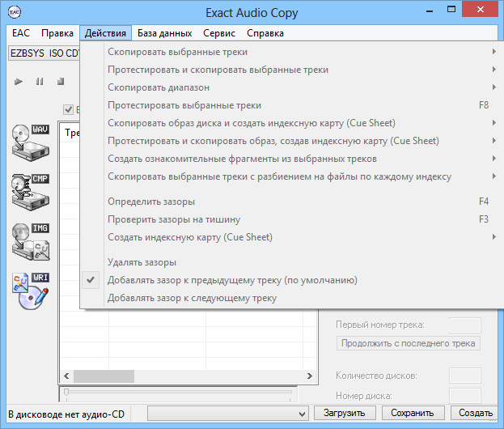Image resolution: width=504 pixels, height=429 pixels.
Task: Select 'Проверить зазоры на тишину' F3
Action: pos(292,219)
